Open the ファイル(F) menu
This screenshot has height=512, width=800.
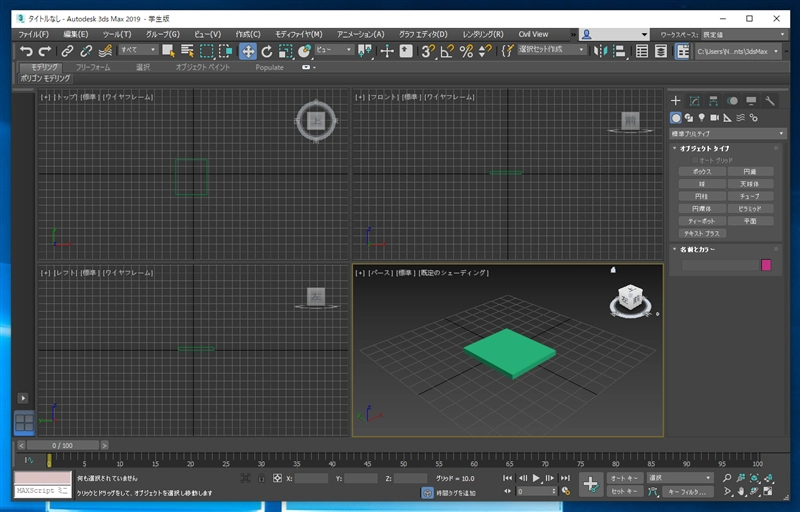click(33, 34)
